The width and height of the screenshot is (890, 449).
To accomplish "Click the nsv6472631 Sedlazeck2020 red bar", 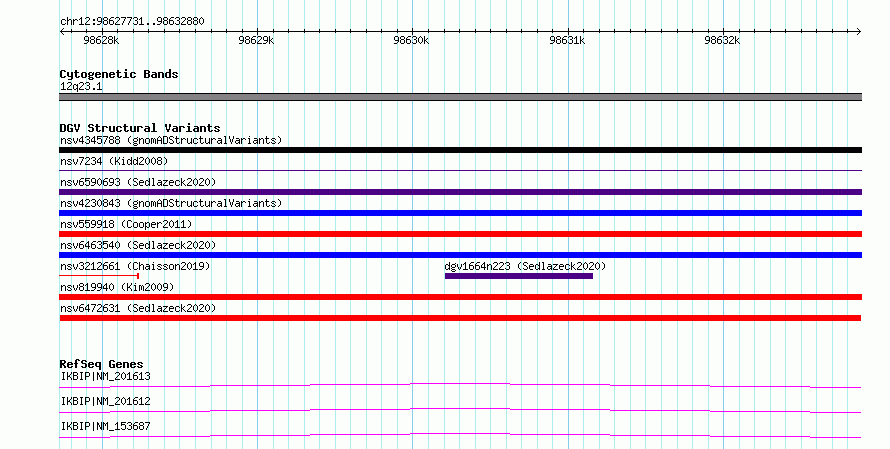I will click(x=460, y=318).
